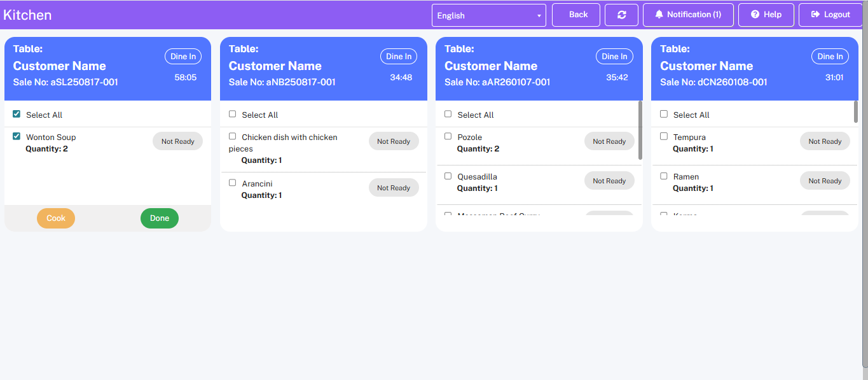The height and width of the screenshot is (380, 868).
Task: Check Select All for order aNB250817-001
Action: tap(232, 114)
